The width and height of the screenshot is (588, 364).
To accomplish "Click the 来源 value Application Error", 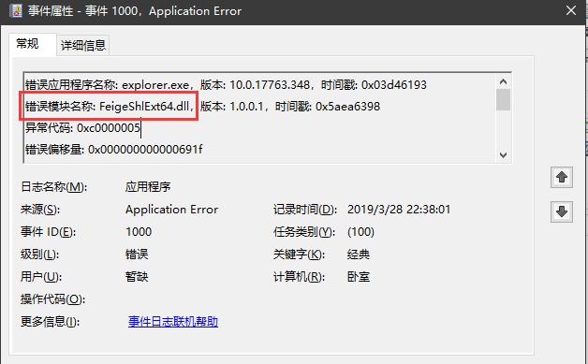I will pos(171,210).
